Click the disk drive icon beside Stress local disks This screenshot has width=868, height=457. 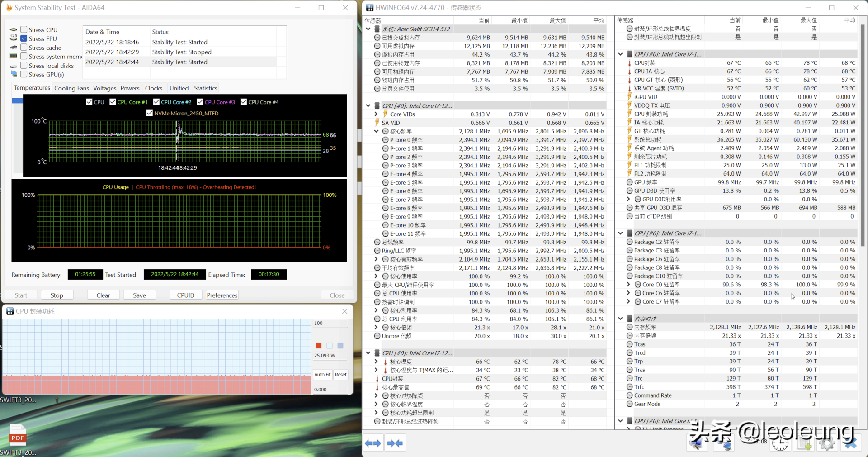[x=14, y=66]
